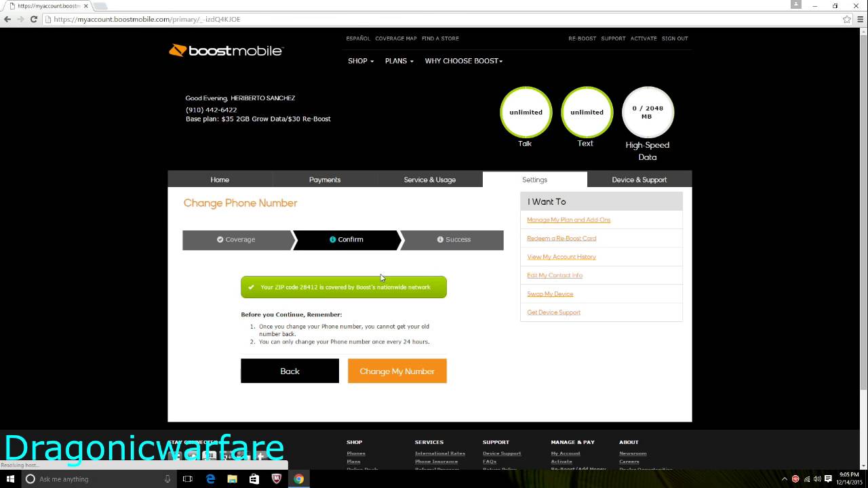The height and width of the screenshot is (488, 868).
Task: Close the myaccount.boostmobile browser tab
Action: point(86,6)
